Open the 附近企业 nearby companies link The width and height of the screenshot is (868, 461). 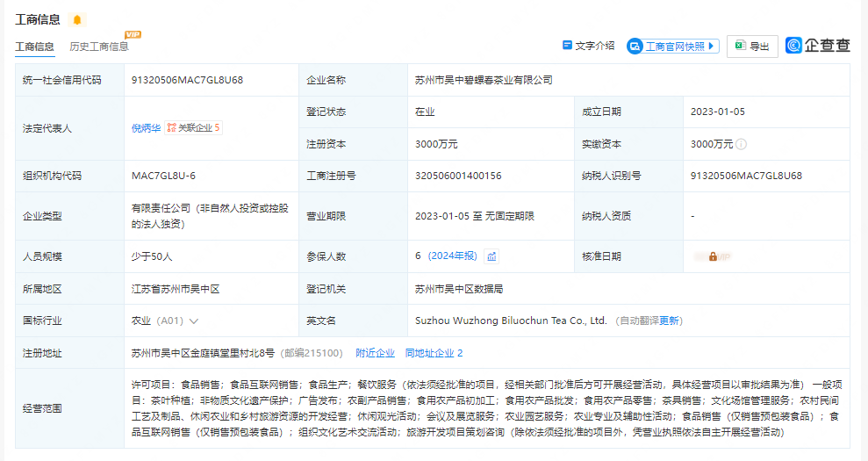pos(375,353)
